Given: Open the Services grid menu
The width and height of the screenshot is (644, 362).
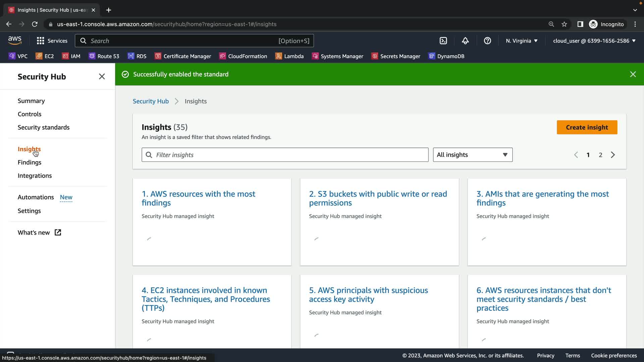Looking at the screenshot, I should (52, 41).
